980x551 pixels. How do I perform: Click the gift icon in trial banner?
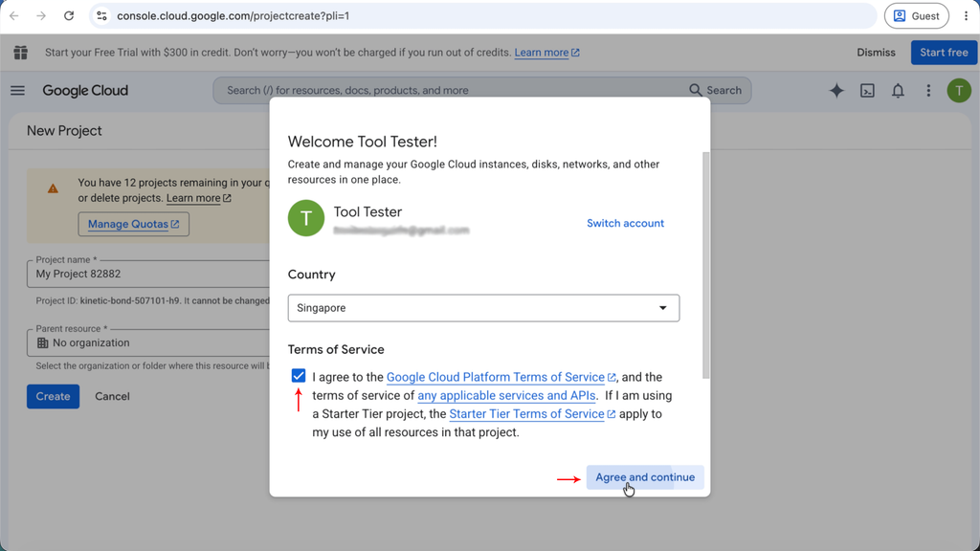(x=21, y=53)
